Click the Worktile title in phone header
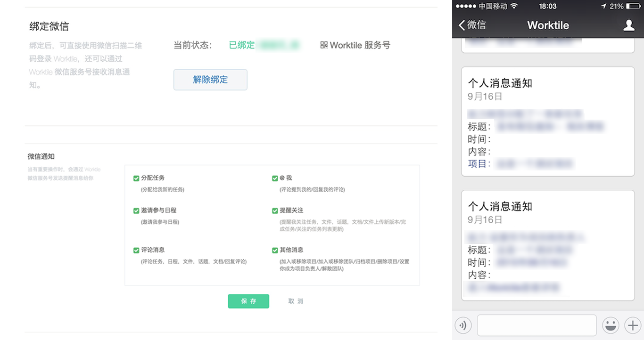Viewport: 644px width, 340px height. click(x=548, y=25)
